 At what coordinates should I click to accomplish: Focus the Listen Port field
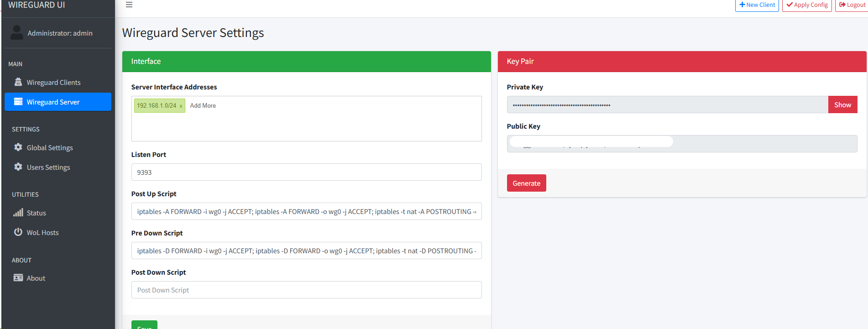pos(306,172)
